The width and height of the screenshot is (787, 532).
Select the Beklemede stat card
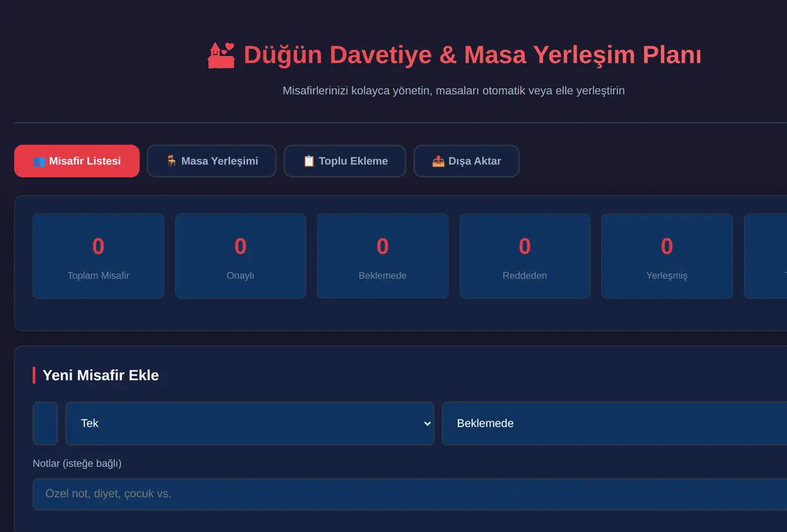383,256
